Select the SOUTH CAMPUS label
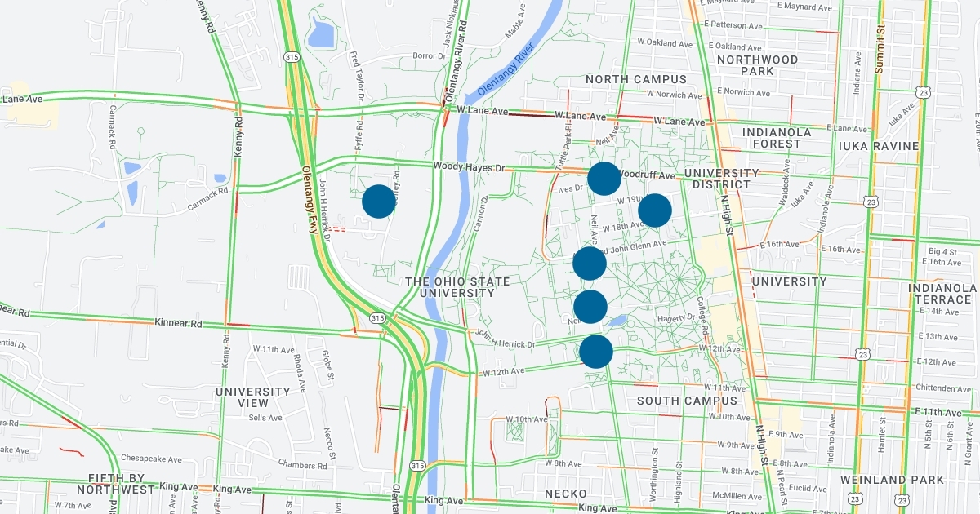This screenshot has width=980, height=514. (x=687, y=401)
